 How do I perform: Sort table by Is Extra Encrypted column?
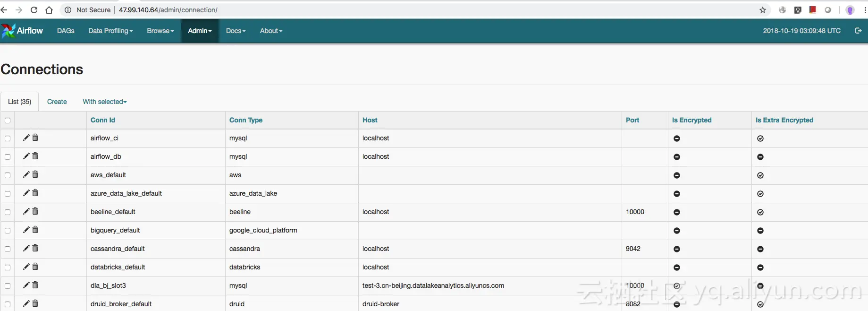[784, 120]
